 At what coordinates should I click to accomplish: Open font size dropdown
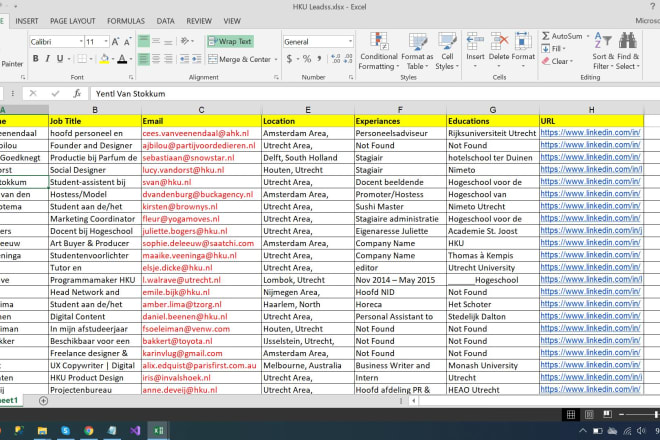(106, 41)
